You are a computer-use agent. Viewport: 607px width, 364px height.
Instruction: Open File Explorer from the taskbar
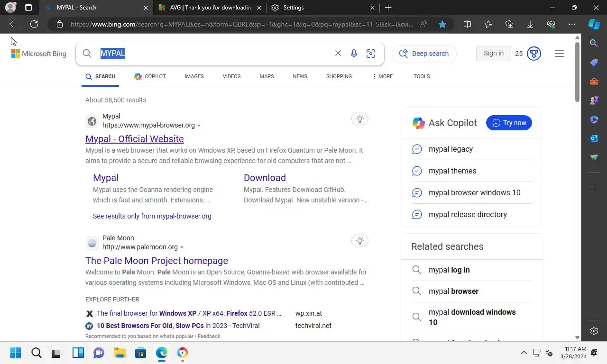[x=120, y=353]
